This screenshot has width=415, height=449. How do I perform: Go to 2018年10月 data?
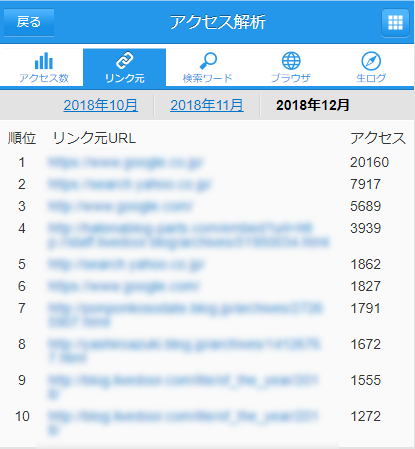point(101,105)
